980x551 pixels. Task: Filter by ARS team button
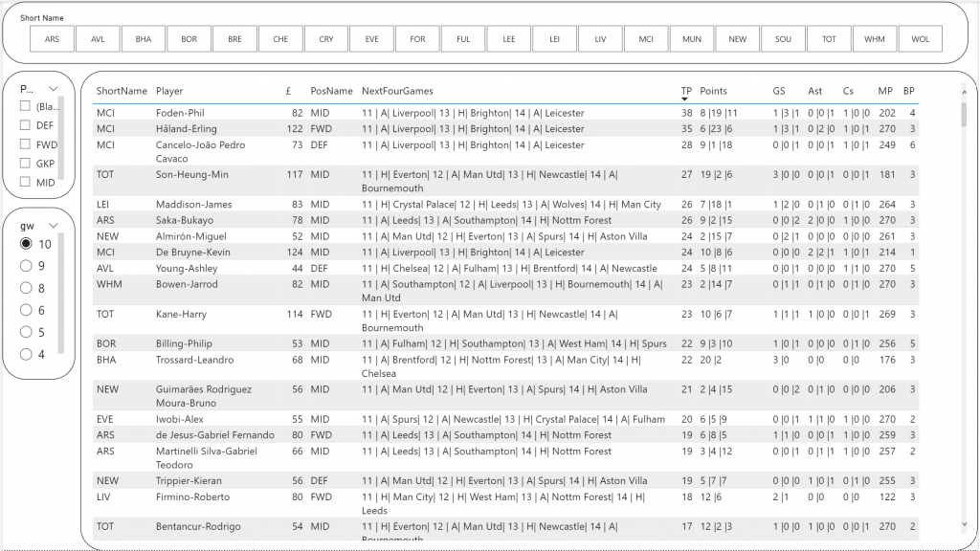52,39
